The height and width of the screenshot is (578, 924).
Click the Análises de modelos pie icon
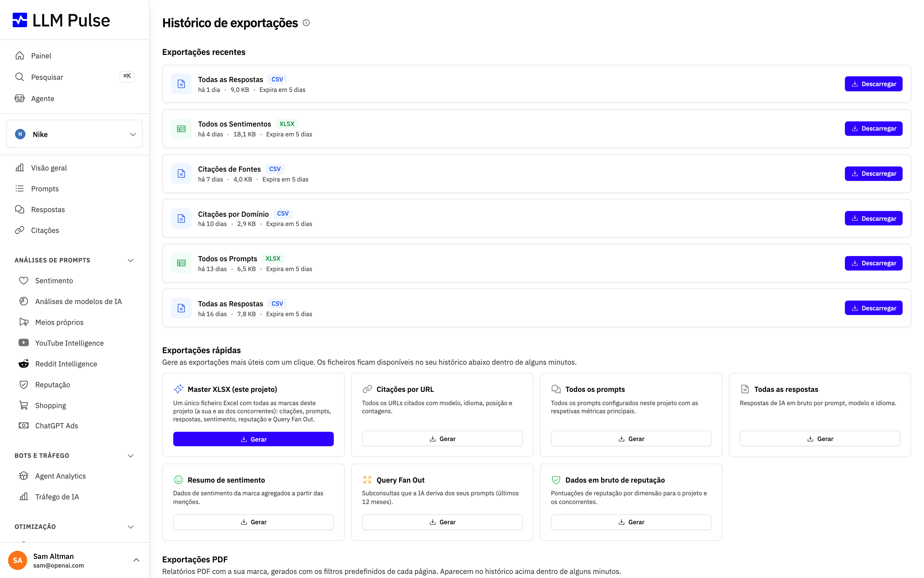24,301
